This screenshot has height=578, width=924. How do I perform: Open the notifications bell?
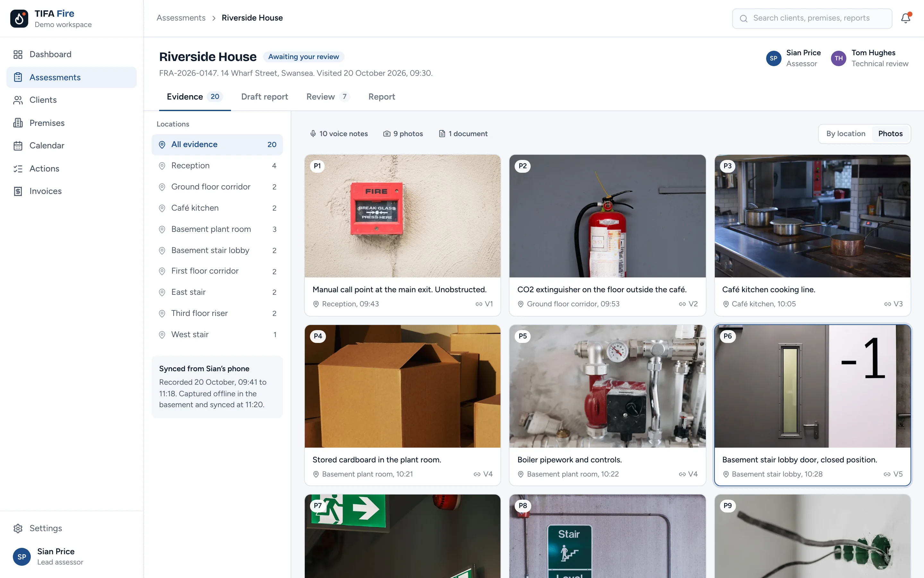(906, 18)
